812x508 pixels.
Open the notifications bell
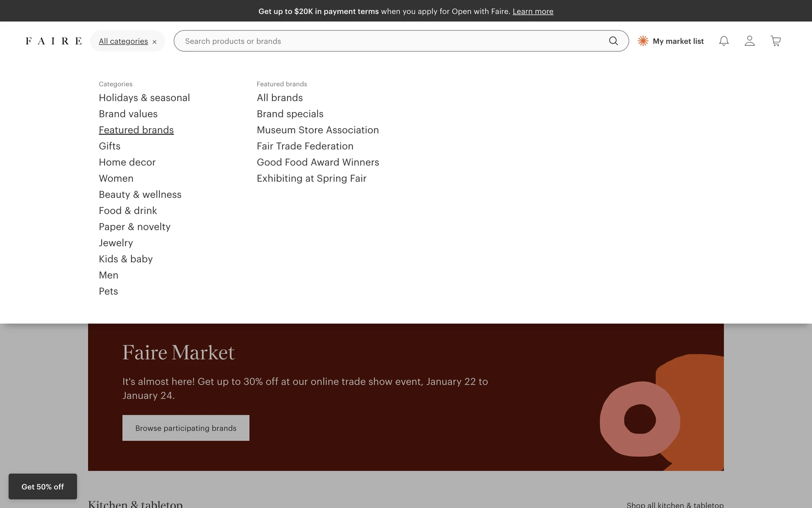724,41
